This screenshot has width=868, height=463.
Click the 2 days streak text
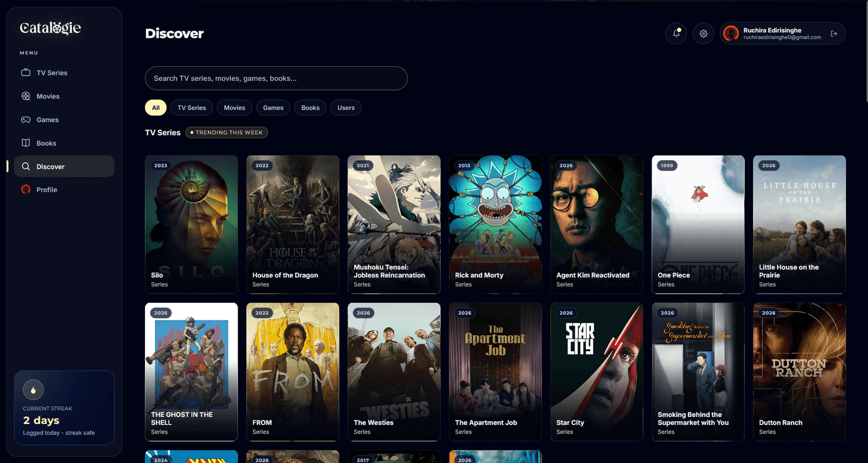point(41,420)
